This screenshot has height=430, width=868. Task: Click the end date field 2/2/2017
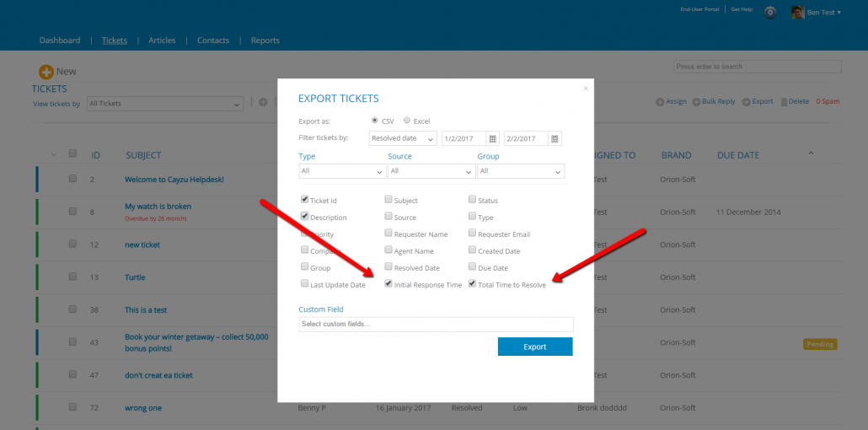pyautogui.click(x=527, y=138)
